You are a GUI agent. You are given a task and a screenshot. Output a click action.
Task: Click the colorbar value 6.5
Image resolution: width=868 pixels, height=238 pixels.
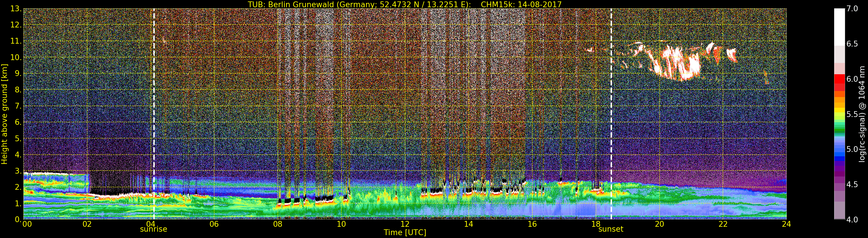852,44
